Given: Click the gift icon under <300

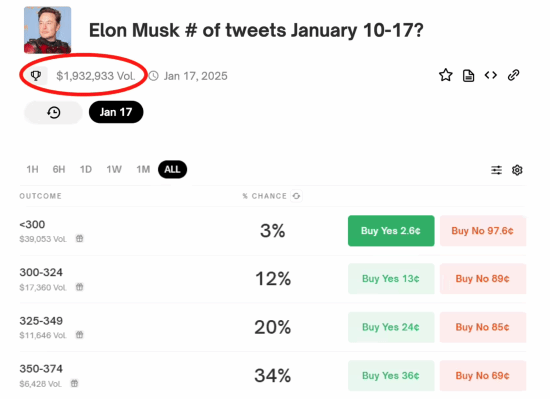Looking at the screenshot, I should click(x=80, y=239).
